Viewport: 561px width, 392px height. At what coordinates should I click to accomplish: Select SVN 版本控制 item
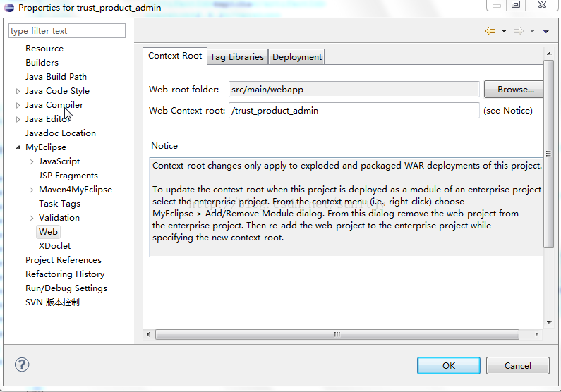[x=52, y=302]
